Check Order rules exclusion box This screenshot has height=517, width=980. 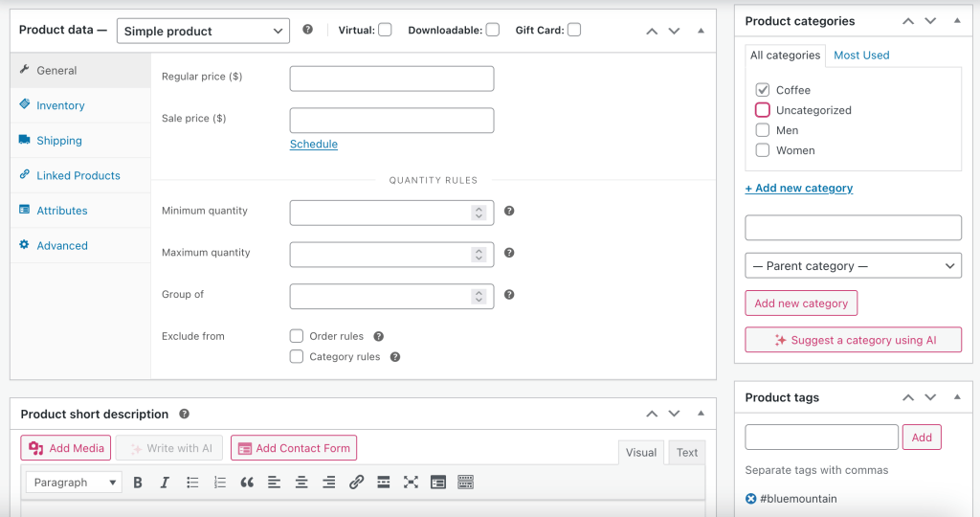[x=297, y=336]
